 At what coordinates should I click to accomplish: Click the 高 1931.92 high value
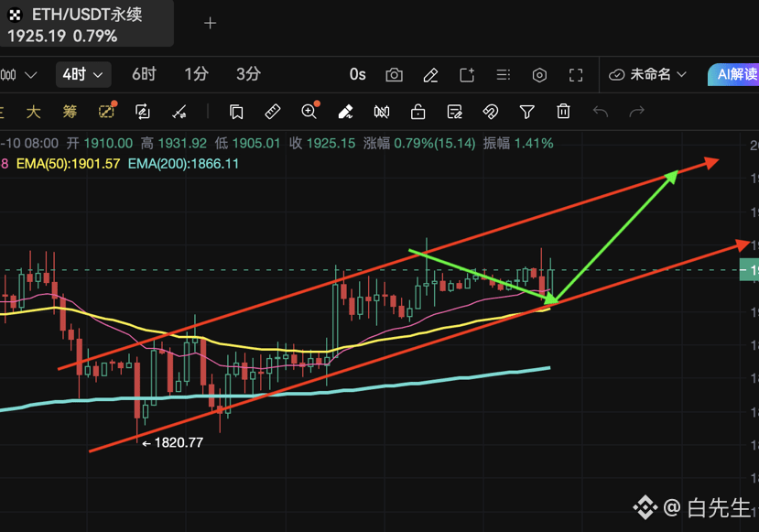pyautogui.click(x=174, y=143)
